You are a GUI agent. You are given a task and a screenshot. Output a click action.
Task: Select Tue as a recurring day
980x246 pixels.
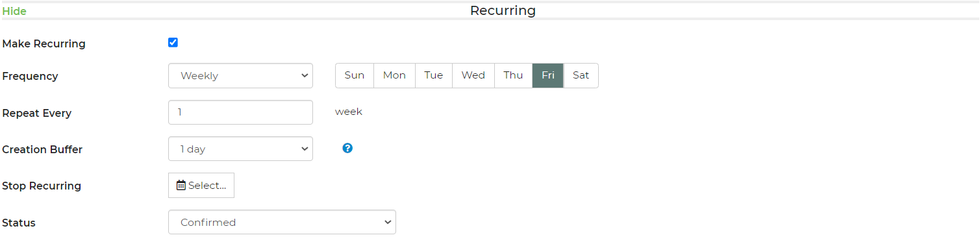(x=434, y=75)
